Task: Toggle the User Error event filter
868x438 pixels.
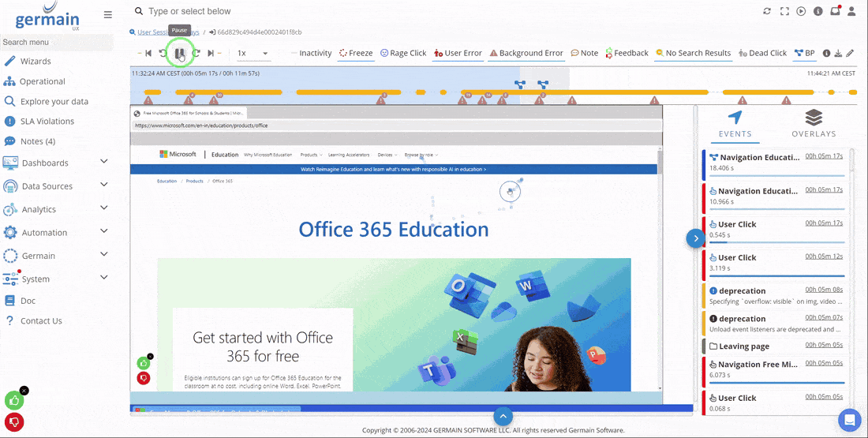Action: 458,53
